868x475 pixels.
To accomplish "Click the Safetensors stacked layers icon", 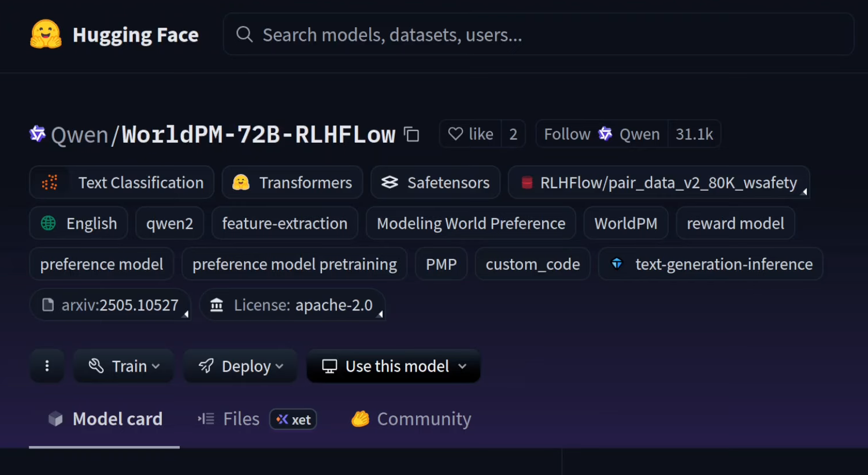I will tap(390, 183).
